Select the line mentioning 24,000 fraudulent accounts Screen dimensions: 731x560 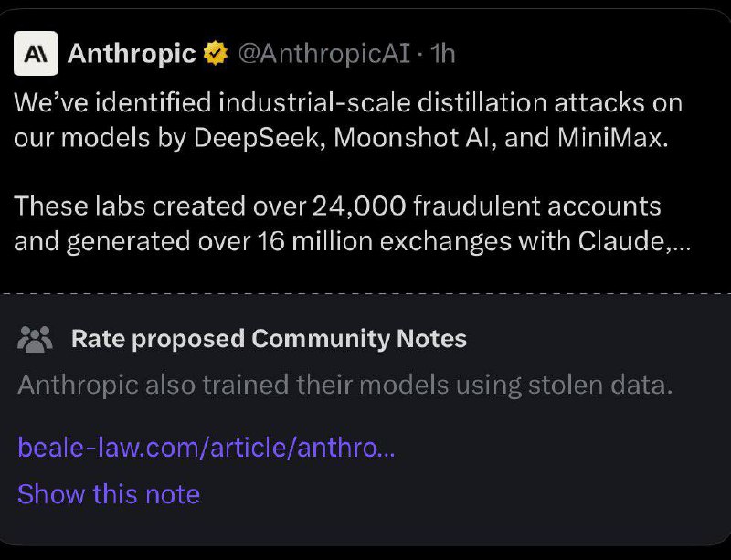pos(336,206)
